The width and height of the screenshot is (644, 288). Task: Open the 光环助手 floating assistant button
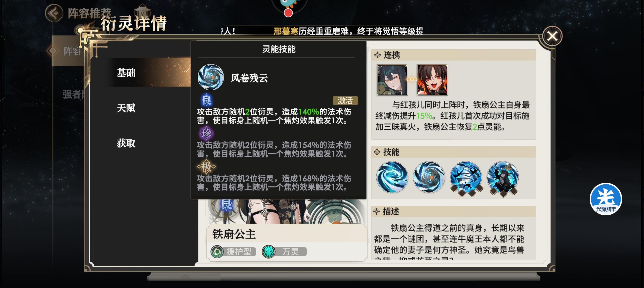pyautogui.click(x=605, y=199)
